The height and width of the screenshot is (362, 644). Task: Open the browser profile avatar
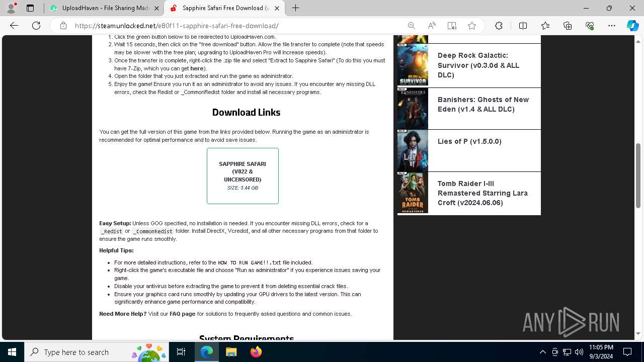pyautogui.click(x=11, y=8)
